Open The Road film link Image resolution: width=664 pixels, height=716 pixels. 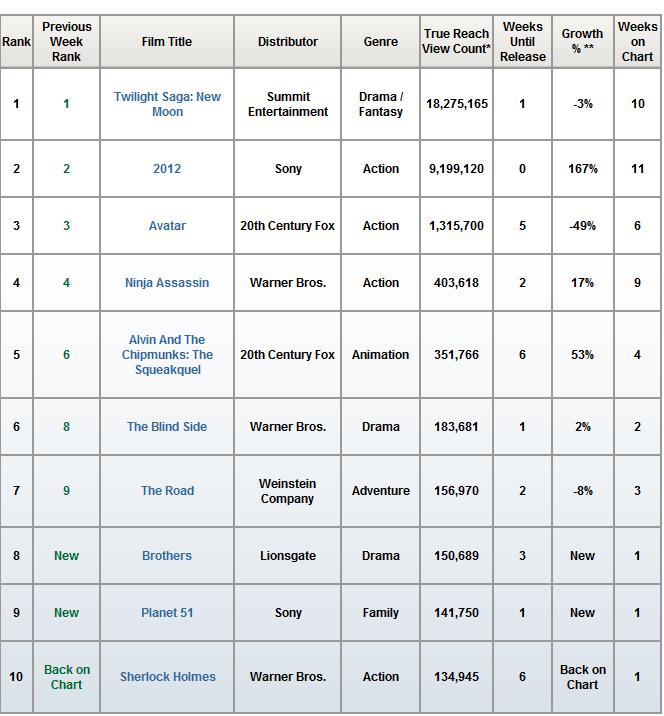(167, 490)
